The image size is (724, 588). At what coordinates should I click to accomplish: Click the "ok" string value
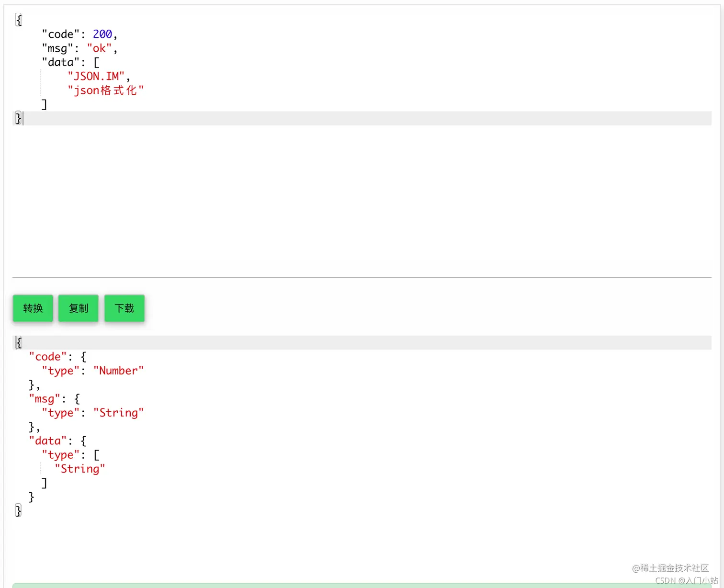coord(99,48)
